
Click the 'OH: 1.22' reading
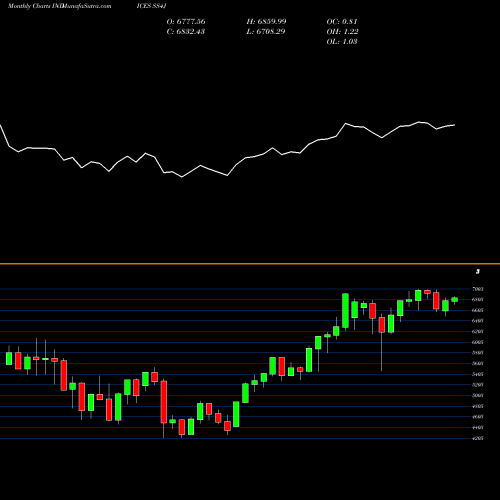pos(342,32)
